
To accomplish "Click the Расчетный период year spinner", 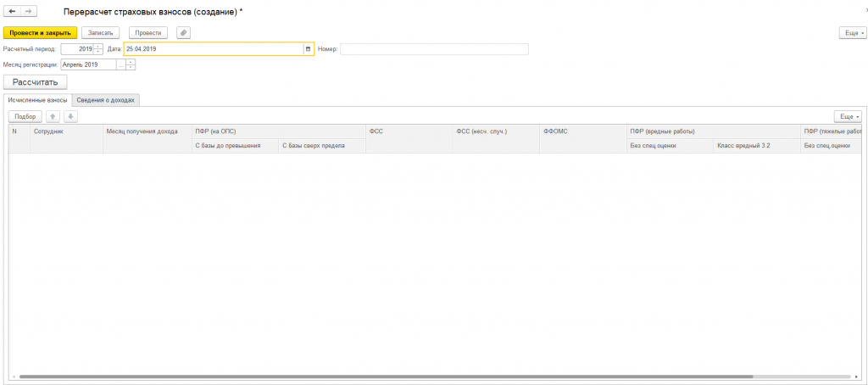I will click(x=98, y=49).
